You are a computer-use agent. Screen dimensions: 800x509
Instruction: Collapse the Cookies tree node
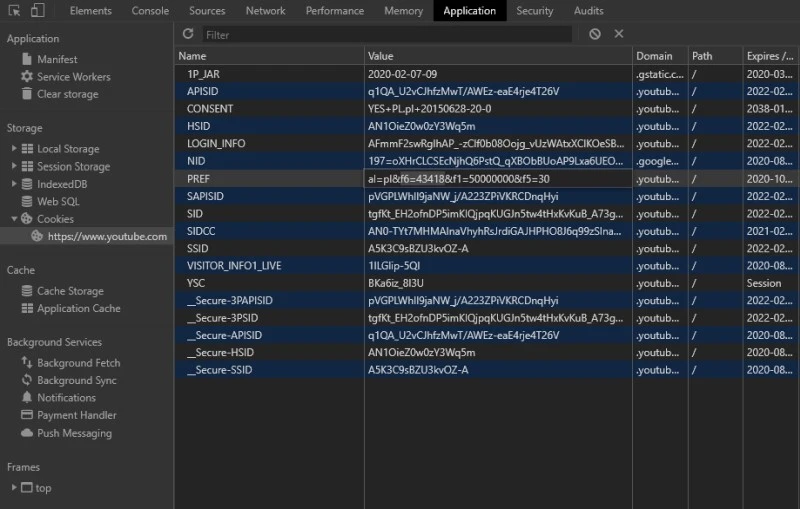[14, 219]
